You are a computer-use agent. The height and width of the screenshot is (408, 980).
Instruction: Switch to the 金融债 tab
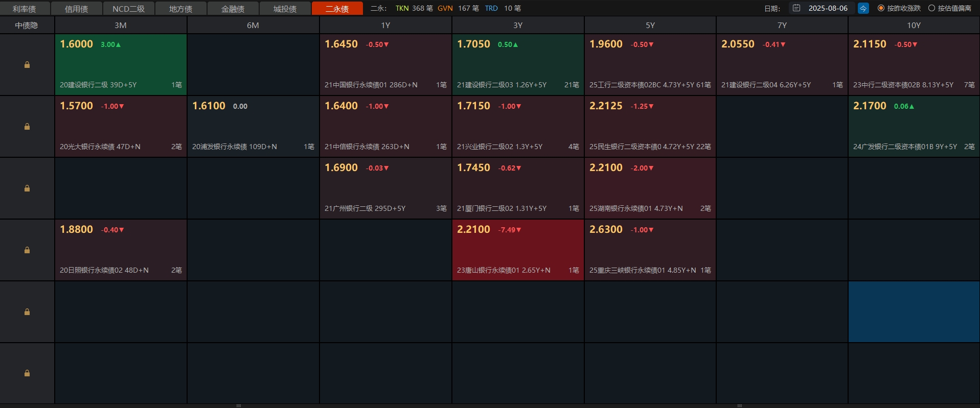coord(233,9)
